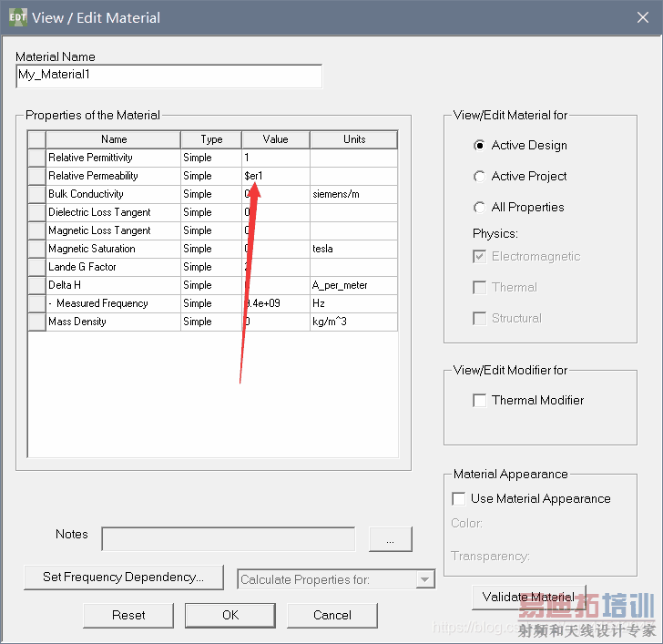Toggle the Structural physics checkbox

pos(479,319)
